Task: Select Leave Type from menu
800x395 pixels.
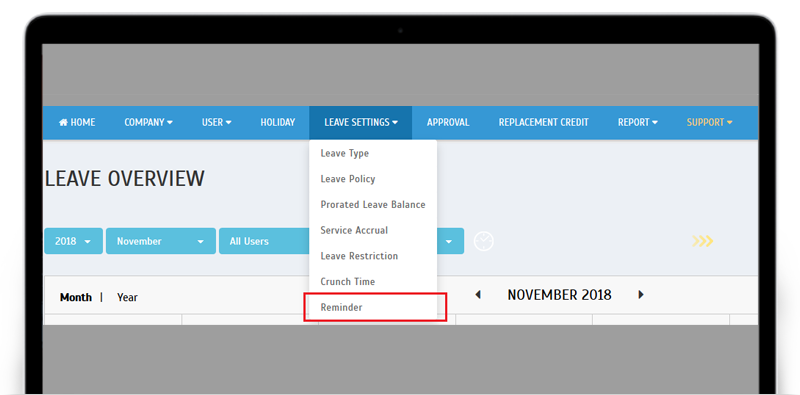Action: tap(373, 153)
